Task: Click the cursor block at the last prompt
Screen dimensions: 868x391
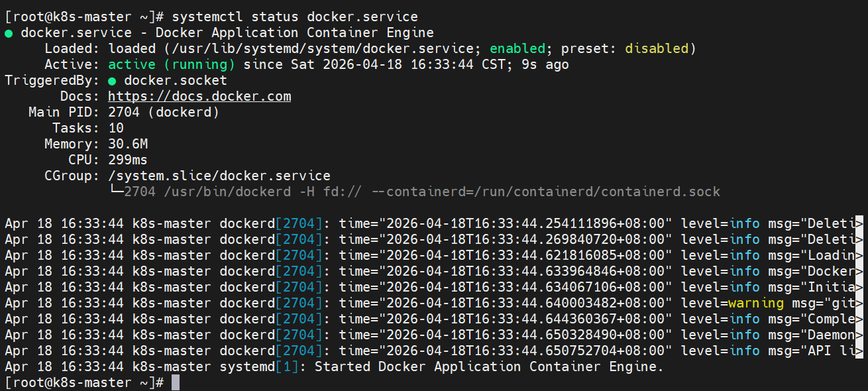Action: tap(176, 382)
